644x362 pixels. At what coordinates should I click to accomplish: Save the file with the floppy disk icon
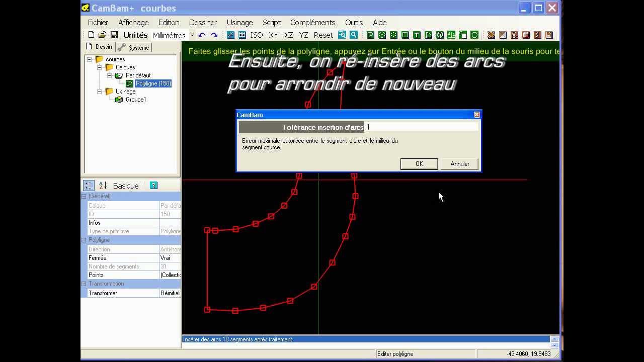pos(114,35)
